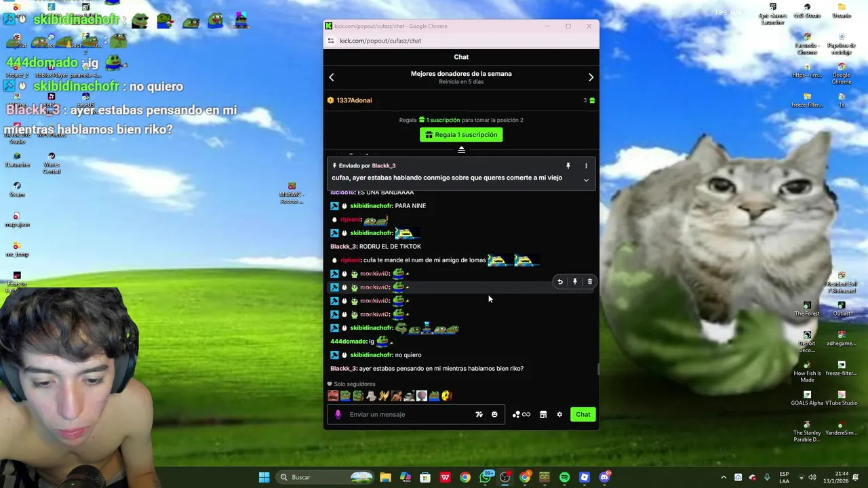Screen dimensions: 868x488
Task: Pin the hovered monkiwi0 chat message
Action: click(x=575, y=281)
